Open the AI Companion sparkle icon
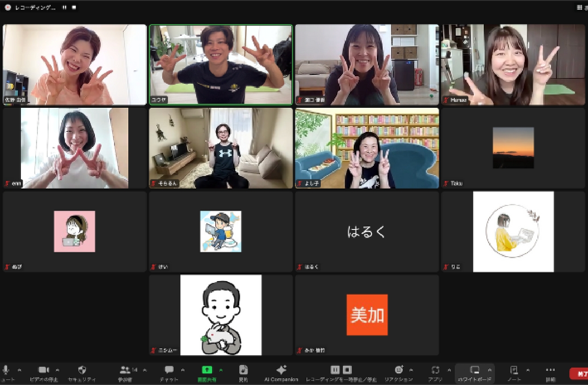Image resolution: width=588 pixels, height=385 pixels. (281, 370)
